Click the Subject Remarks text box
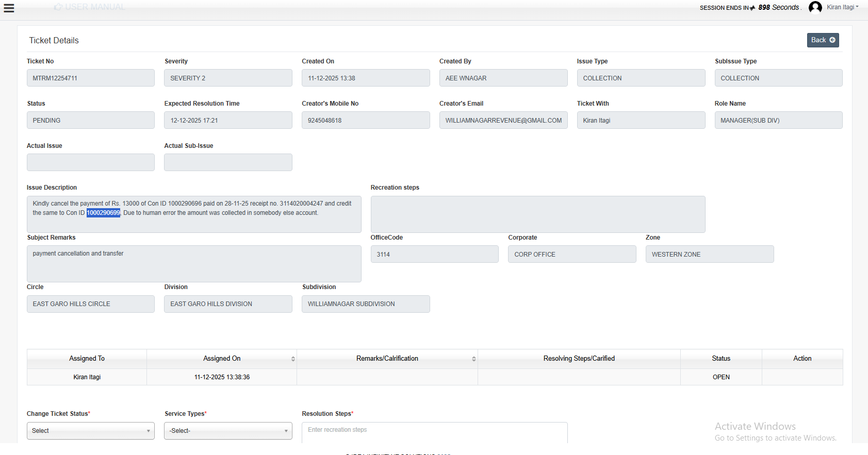This screenshot has width=868, height=455. [194, 264]
